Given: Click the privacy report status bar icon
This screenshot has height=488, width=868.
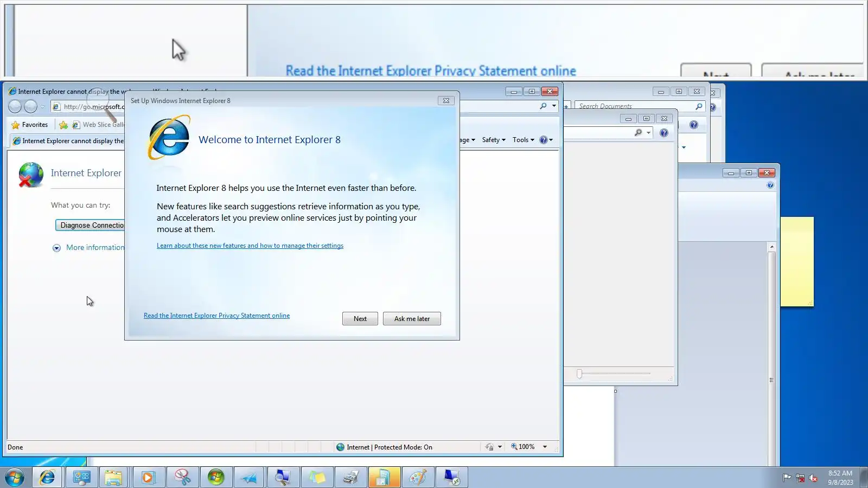Looking at the screenshot, I should point(489,447).
